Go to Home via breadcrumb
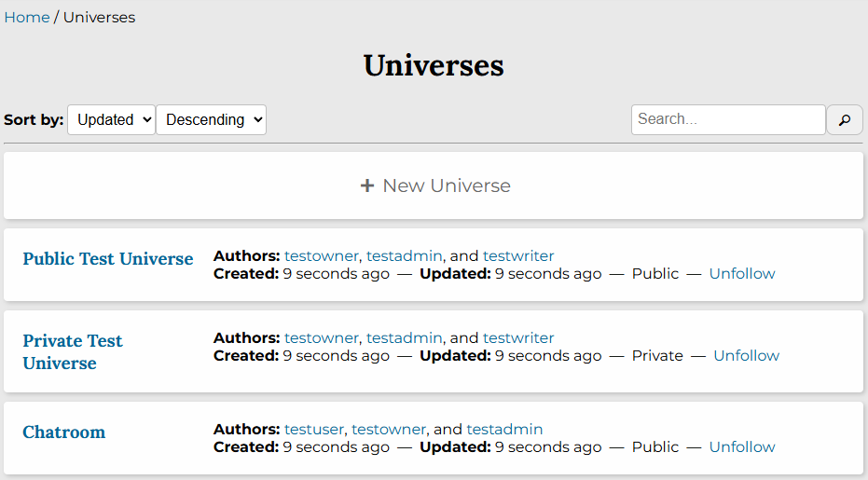Viewport: 868px width, 480px height. [27, 18]
